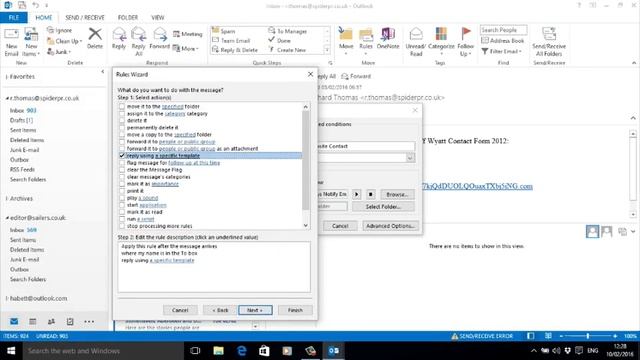Open the Categorize color grid icon
The height and width of the screenshot is (360, 640).
click(441, 34)
